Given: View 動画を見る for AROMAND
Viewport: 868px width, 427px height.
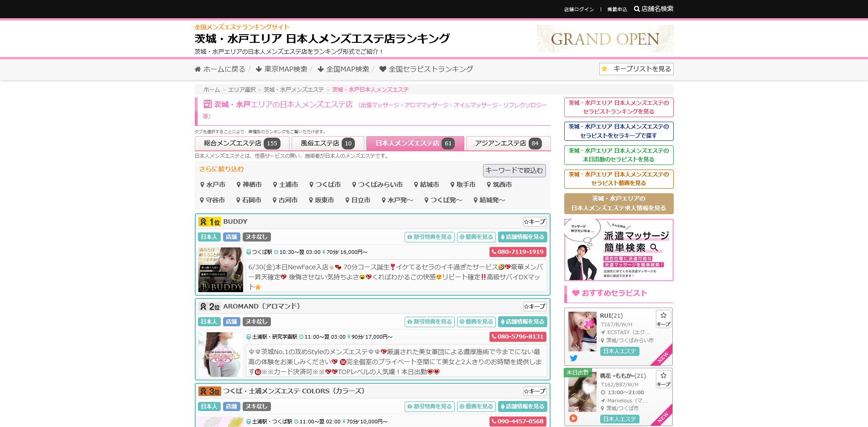Looking at the screenshot, I should click(x=476, y=322).
